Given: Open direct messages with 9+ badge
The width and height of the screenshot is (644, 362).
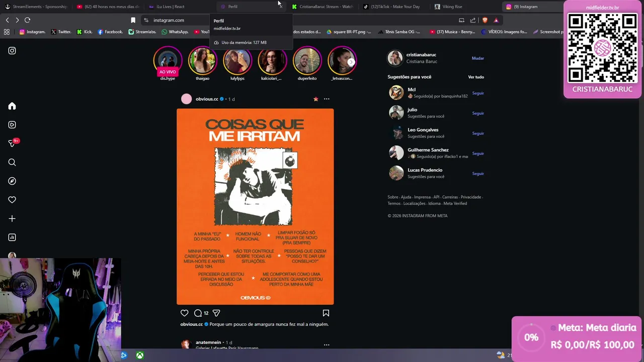Looking at the screenshot, I should tap(13, 143).
